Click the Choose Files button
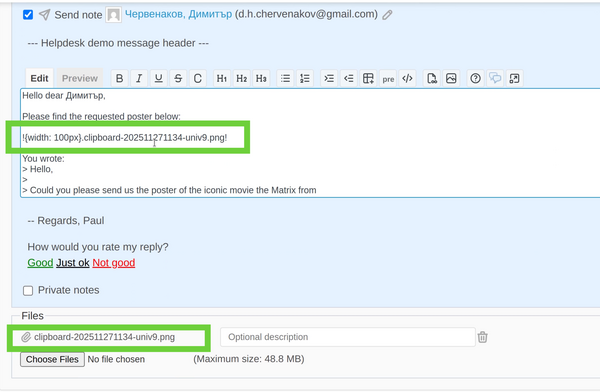600x392 pixels. (52, 359)
